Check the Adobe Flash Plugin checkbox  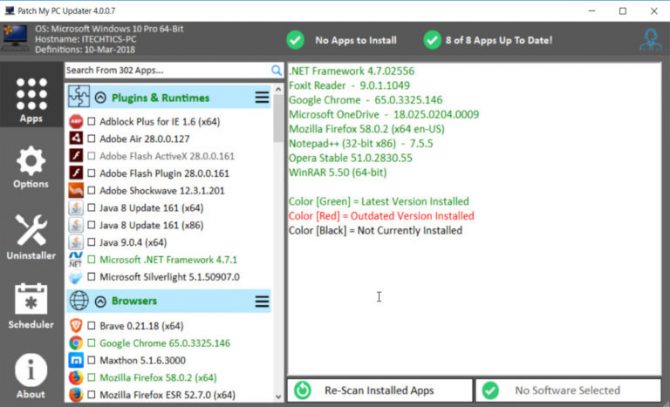pos(91,173)
